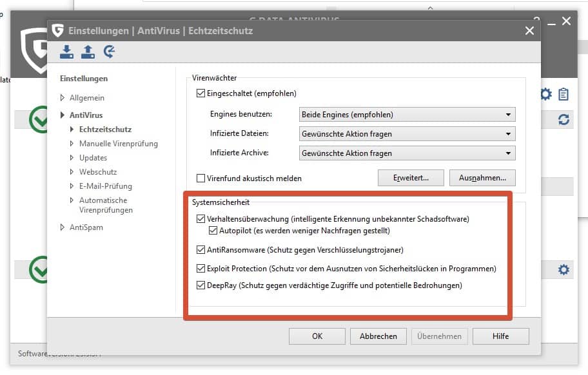Click the import settings download icon
This screenshot has width=588, height=375.
[67, 52]
